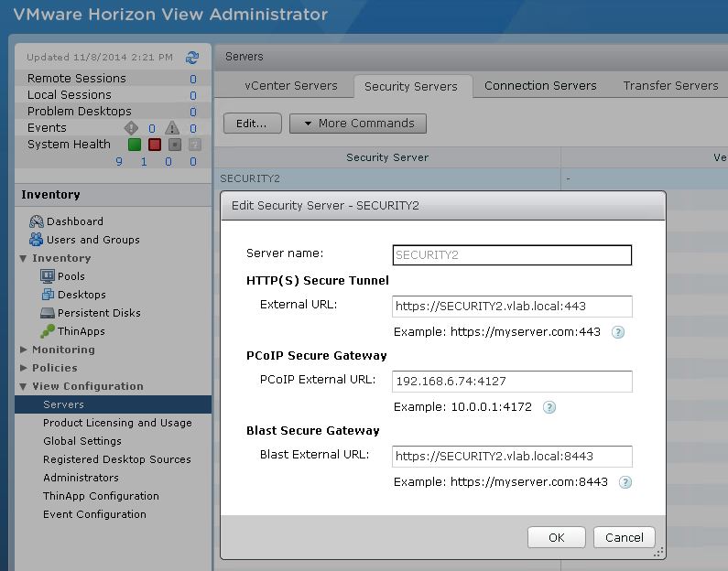Open the Pools item
728x571 pixels.
pos(71,276)
